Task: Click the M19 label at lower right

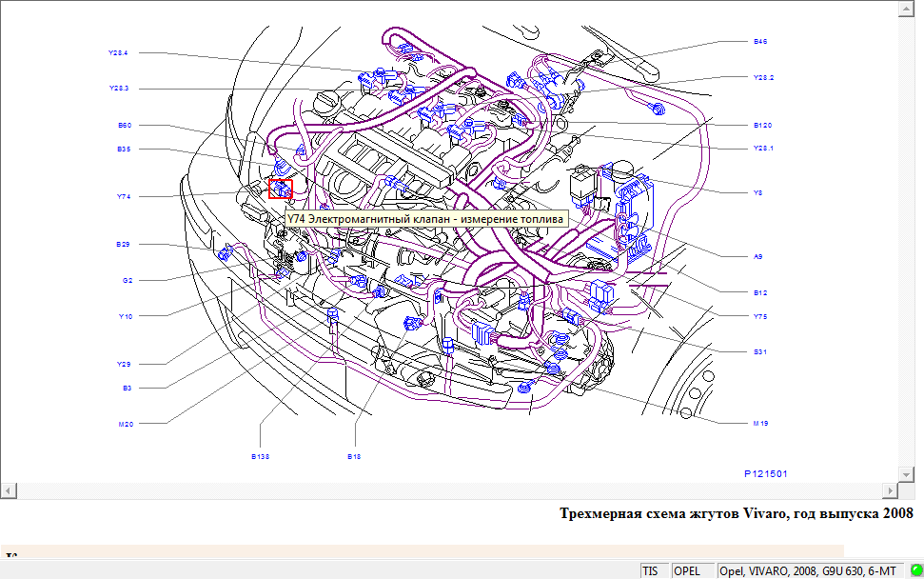Action: (x=760, y=423)
